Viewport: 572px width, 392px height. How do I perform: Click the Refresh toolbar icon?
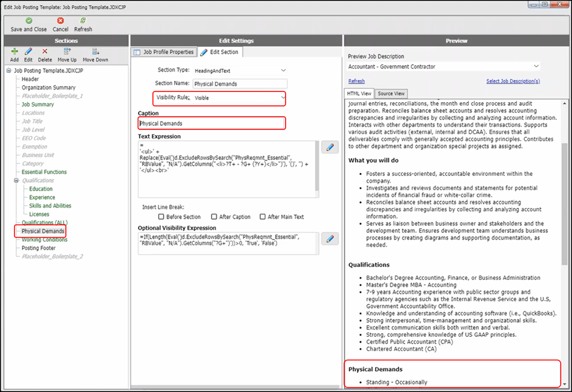click(83, 20)
